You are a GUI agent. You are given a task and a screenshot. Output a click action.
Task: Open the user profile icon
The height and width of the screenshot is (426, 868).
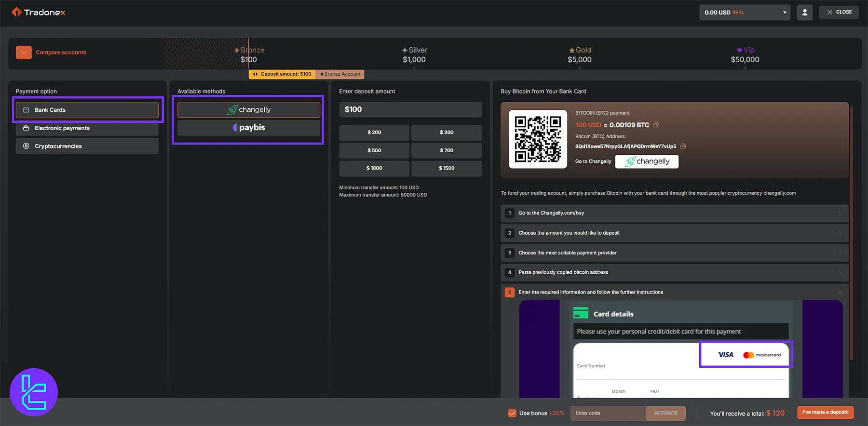tap(804, 13)
